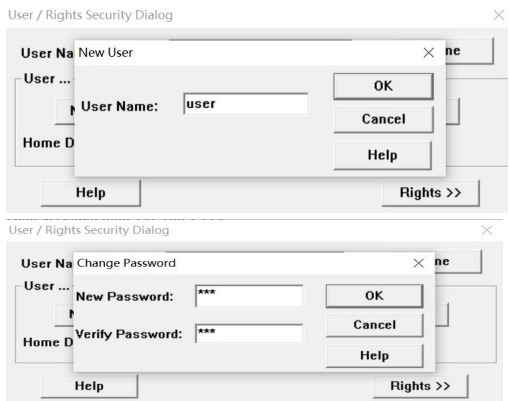Image resolution: width=510 pixels, height=401 pixels.
Task: Click Help in upper Security Dialog
Action: [91, 193]
